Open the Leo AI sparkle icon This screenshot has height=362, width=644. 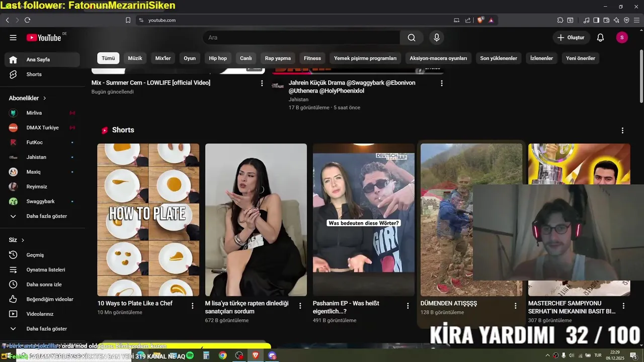616,20
